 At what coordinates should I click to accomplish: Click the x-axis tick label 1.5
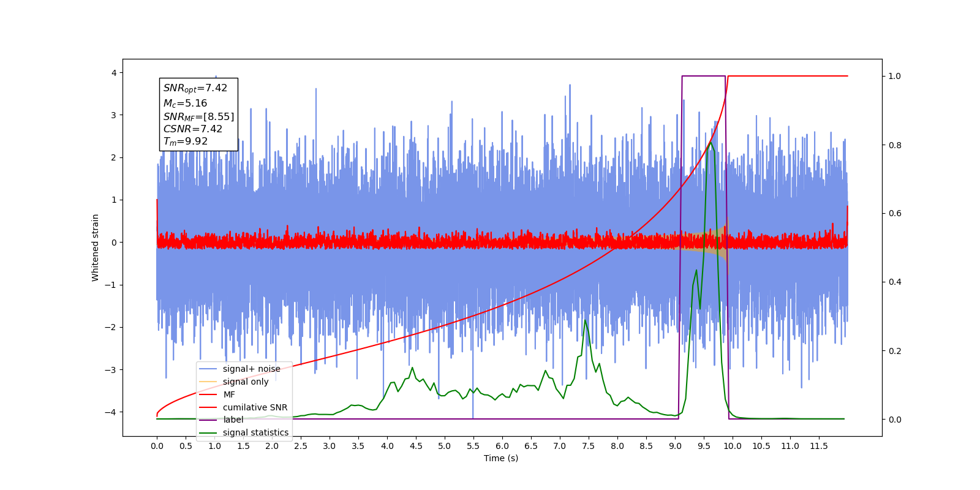(243, 446)
